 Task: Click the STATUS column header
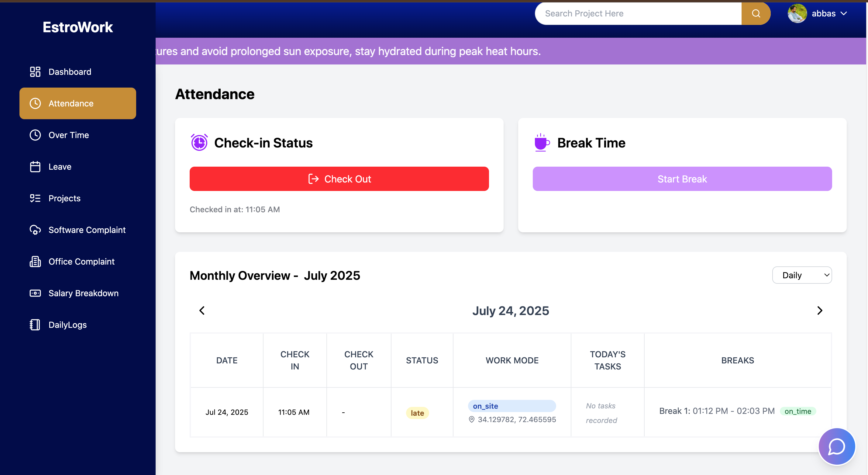[x=422, y=360]
